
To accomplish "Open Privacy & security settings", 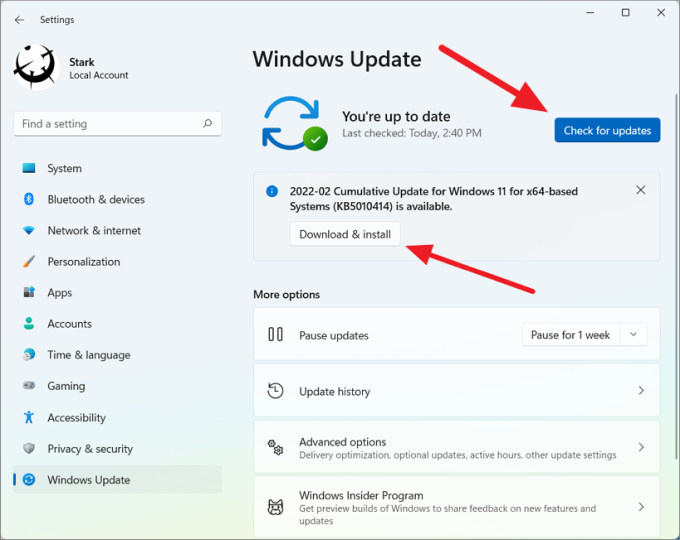I will 117,448.
